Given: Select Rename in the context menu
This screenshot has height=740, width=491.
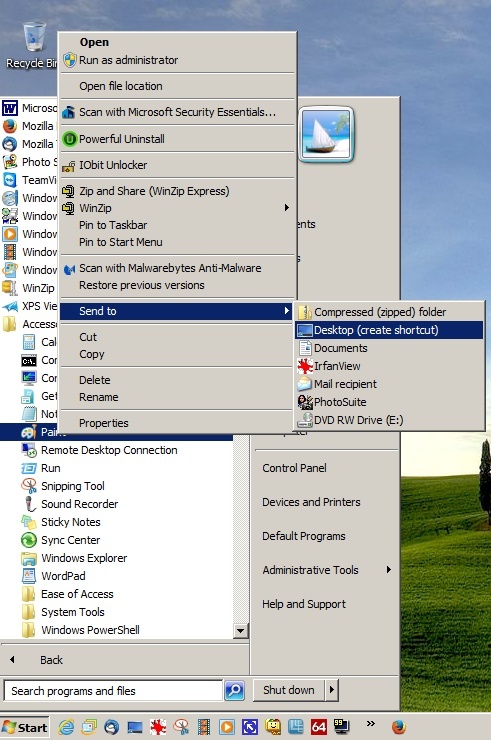Looking at the screenshot, I should click(x=177, y=397).
